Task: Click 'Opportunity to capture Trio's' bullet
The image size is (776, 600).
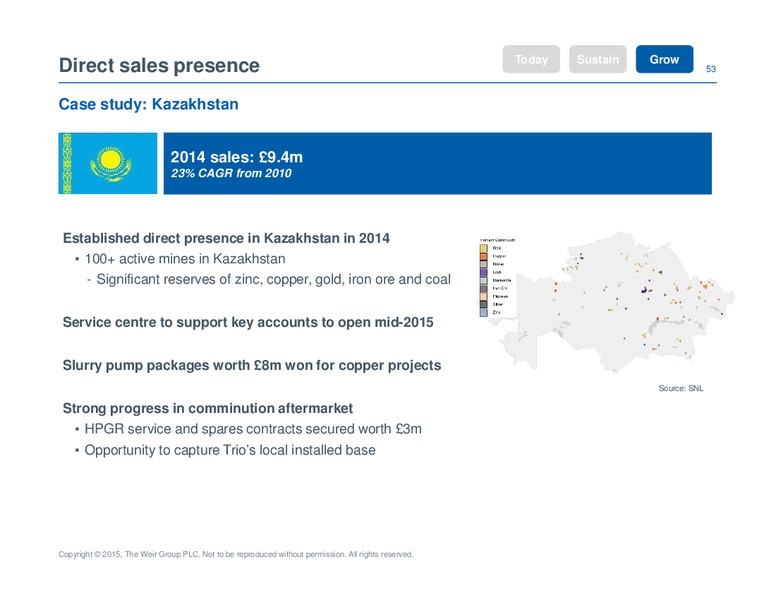Action: 230,450
